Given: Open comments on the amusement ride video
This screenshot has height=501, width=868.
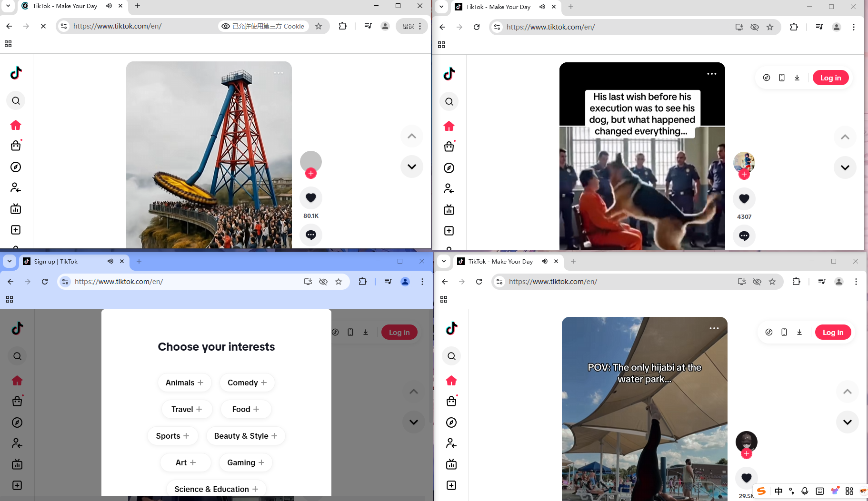Looking at the screenshot, I should click(x=310, y=235).
